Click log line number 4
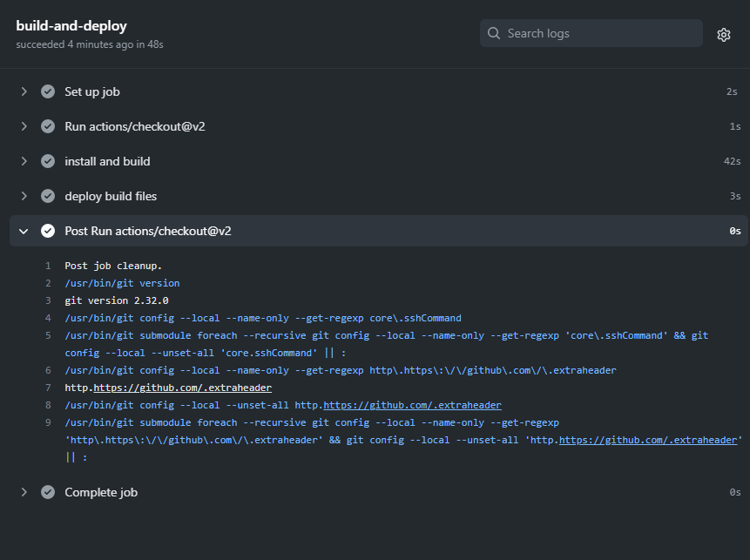 click(48, 318)
